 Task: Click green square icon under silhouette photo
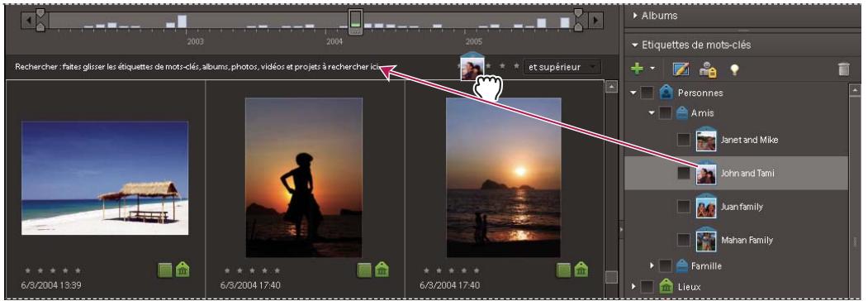coord(363,270)
